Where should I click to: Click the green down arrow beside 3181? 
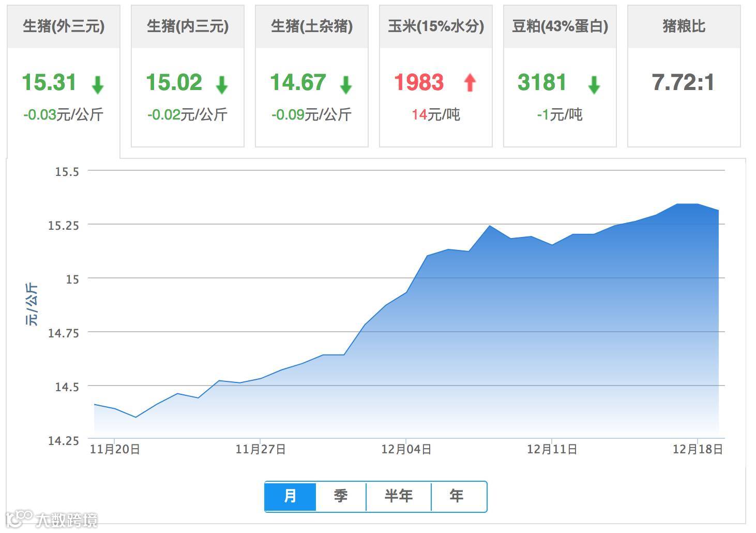click(594, 84)
